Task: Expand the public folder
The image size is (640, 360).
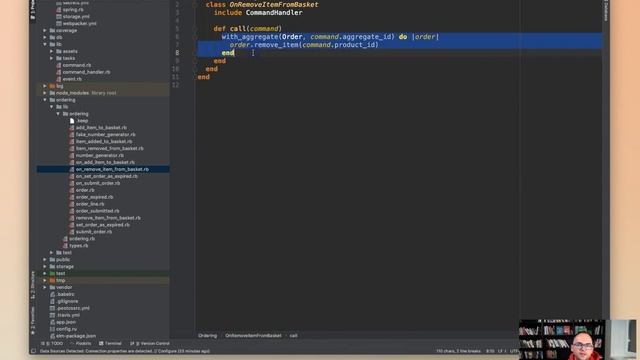Action: coord(45,260)
